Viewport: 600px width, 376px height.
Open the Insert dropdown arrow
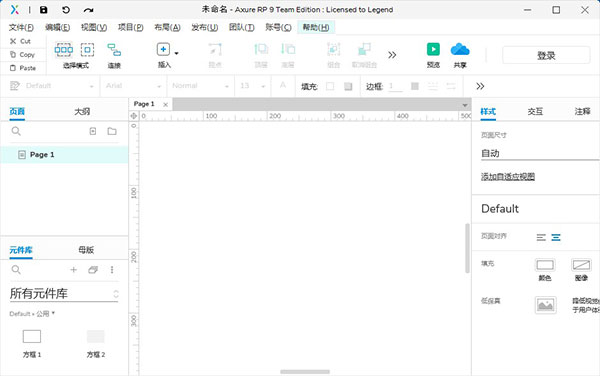click(x=176, y=53)
